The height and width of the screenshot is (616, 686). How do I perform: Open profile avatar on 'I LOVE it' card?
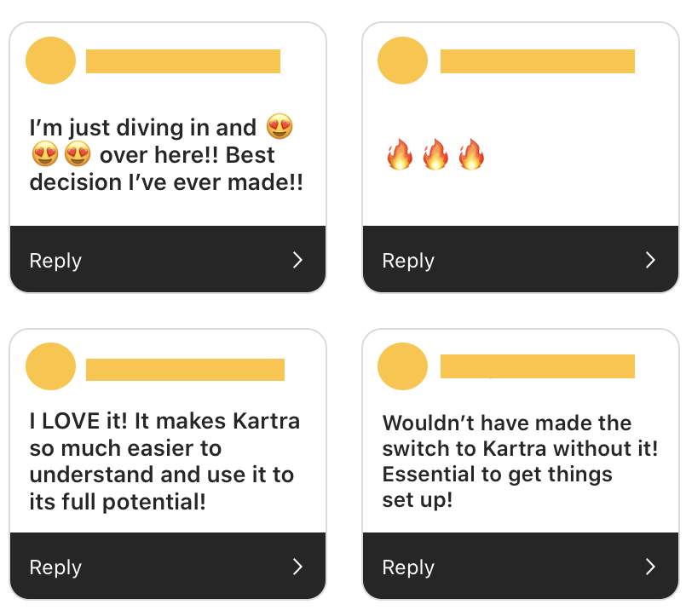pos(51,368)
